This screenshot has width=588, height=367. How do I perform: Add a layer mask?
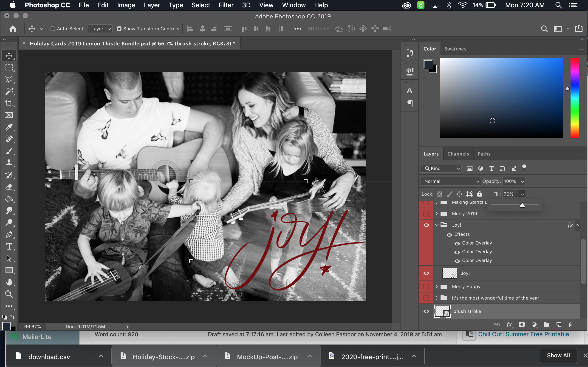pos(522,325)
